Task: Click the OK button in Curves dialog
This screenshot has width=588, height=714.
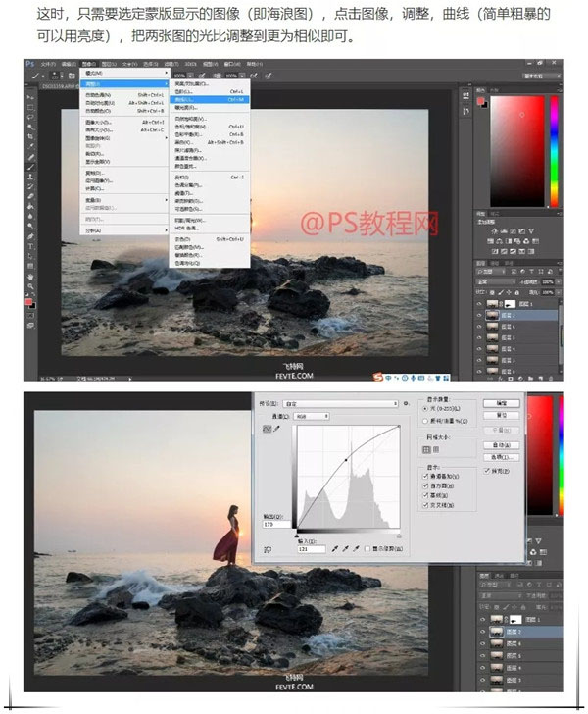Action: 502,403
